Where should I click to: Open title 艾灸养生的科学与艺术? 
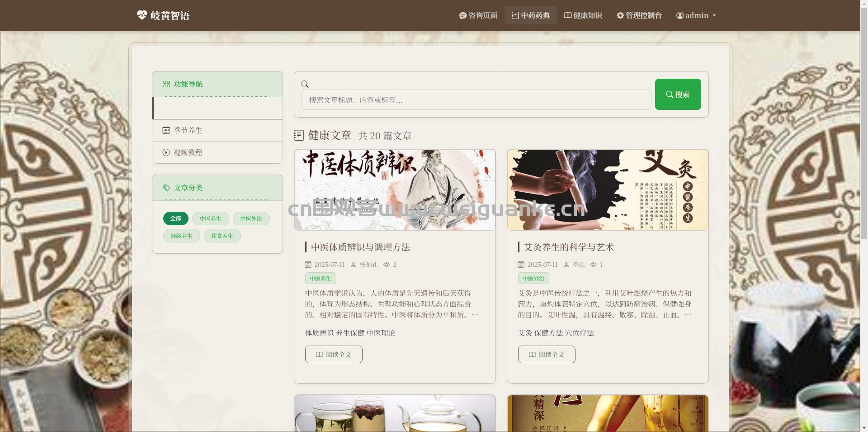click(x=569, y=247)
